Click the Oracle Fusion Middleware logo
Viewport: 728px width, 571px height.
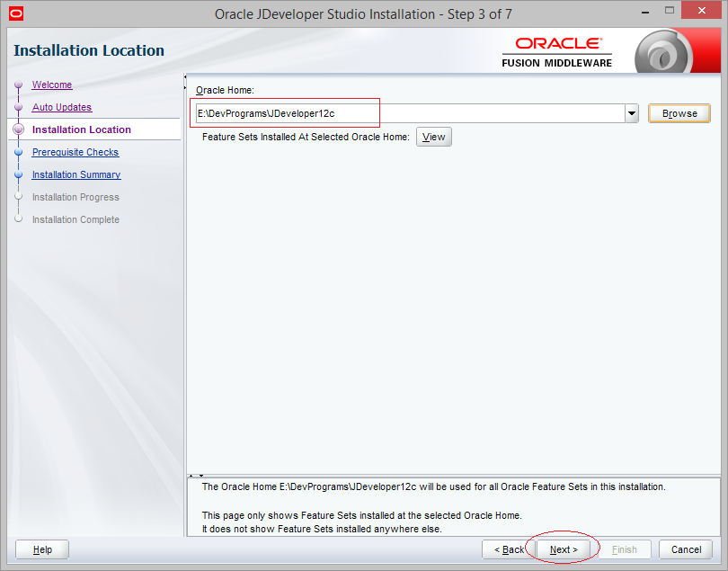[556, 52]
